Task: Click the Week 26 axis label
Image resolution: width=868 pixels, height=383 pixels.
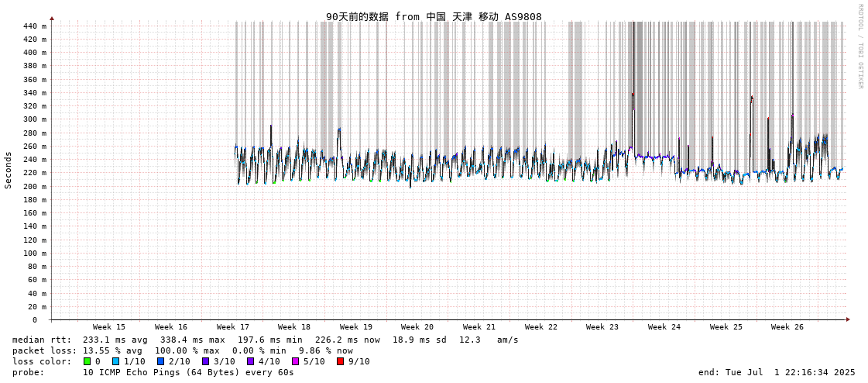Action: [x=787, y=327]
